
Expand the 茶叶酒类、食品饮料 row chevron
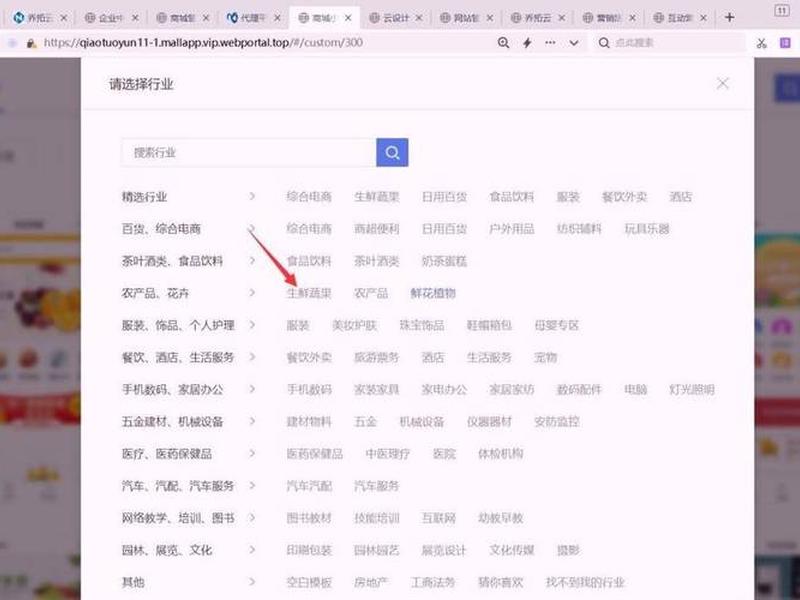click(x=252, y=261)
